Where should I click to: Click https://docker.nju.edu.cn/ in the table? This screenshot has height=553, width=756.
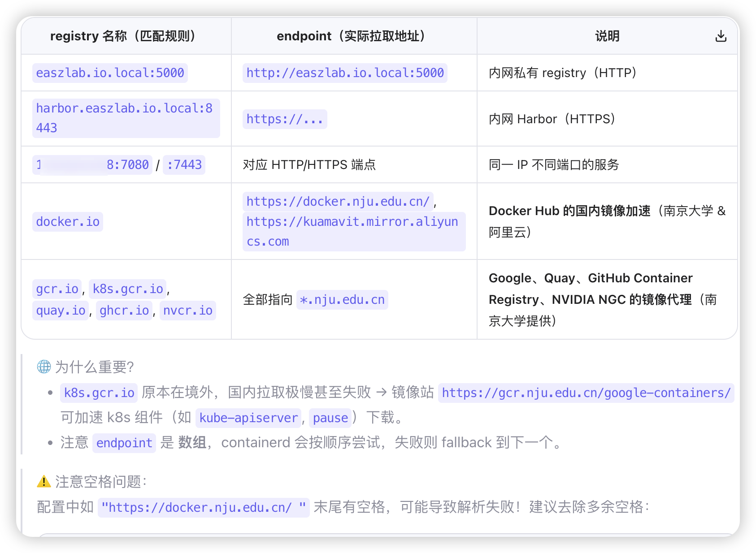338,201
